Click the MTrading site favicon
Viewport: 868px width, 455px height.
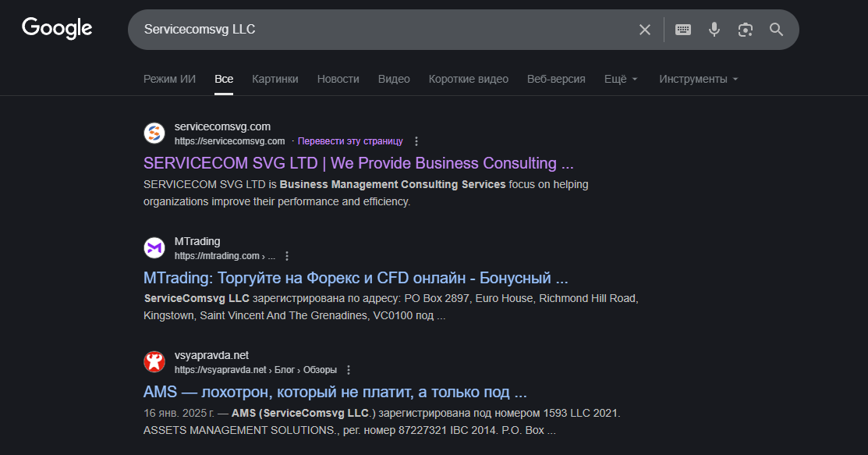(x=154, y=248)
